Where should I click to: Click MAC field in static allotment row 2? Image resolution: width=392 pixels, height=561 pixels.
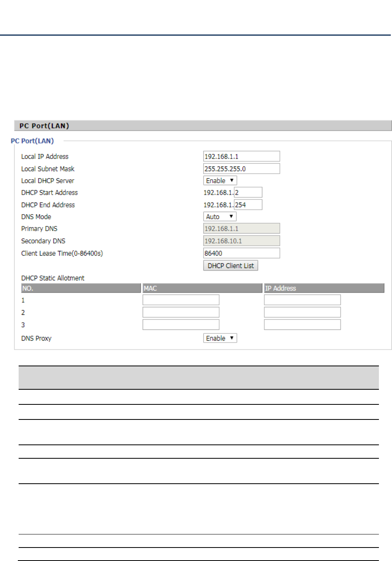181,312
